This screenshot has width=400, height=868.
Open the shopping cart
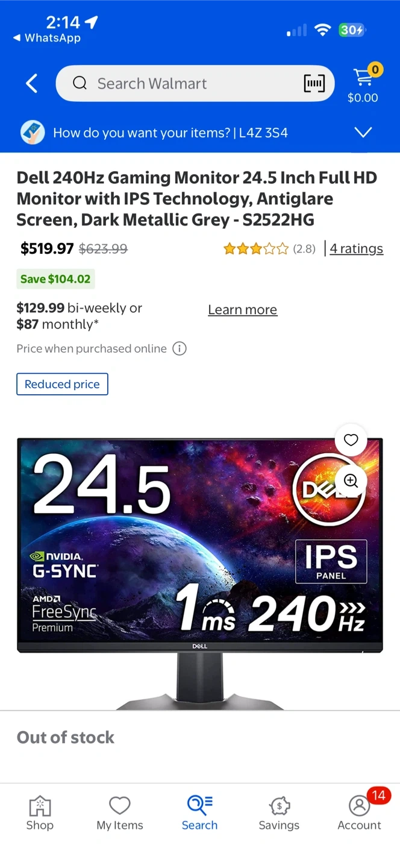(x=363, y=83)
